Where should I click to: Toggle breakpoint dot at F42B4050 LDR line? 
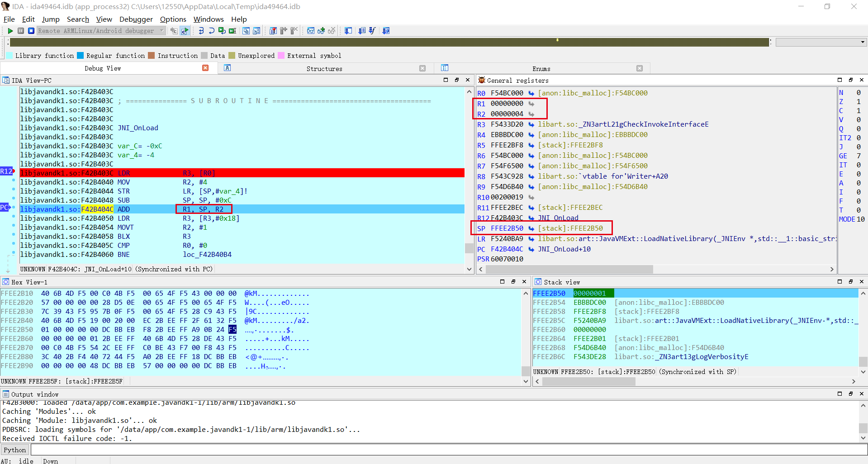click(x=14, y=217)
